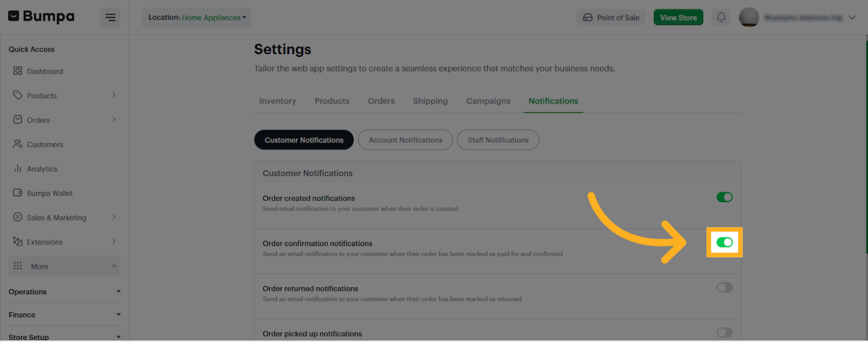Viewport: 868px width, 342px height.
Task: Expand the Operations section
Action: pyautogui.click(x=64, y=291)
